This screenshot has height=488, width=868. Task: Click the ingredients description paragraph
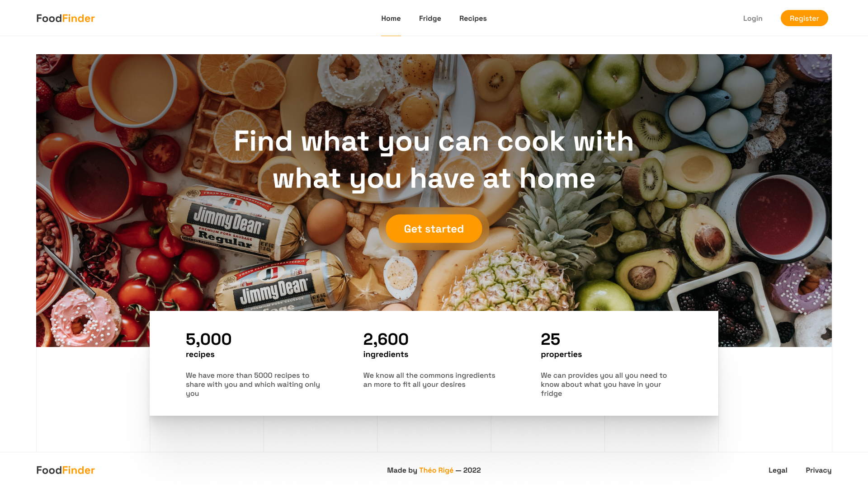pyautogui.click(x=429, y=380)
